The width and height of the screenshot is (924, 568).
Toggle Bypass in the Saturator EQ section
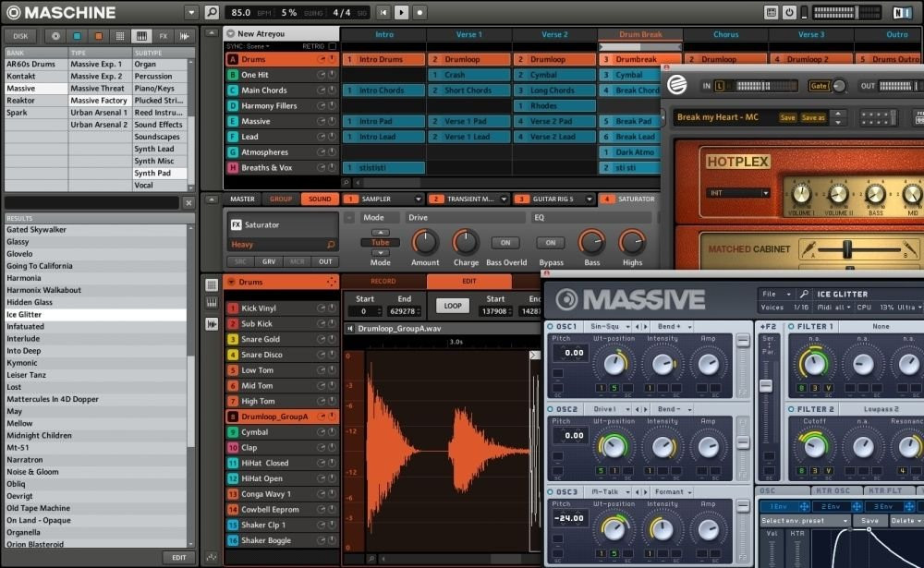[x=550, y=243]
